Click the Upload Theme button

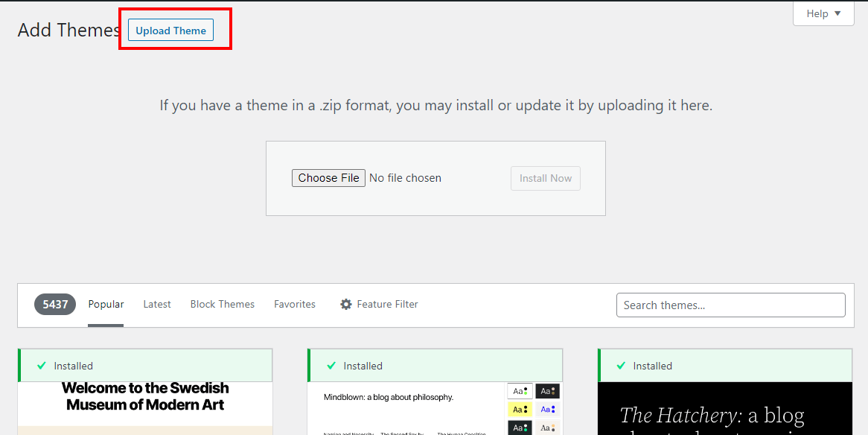tap(170, 31)
